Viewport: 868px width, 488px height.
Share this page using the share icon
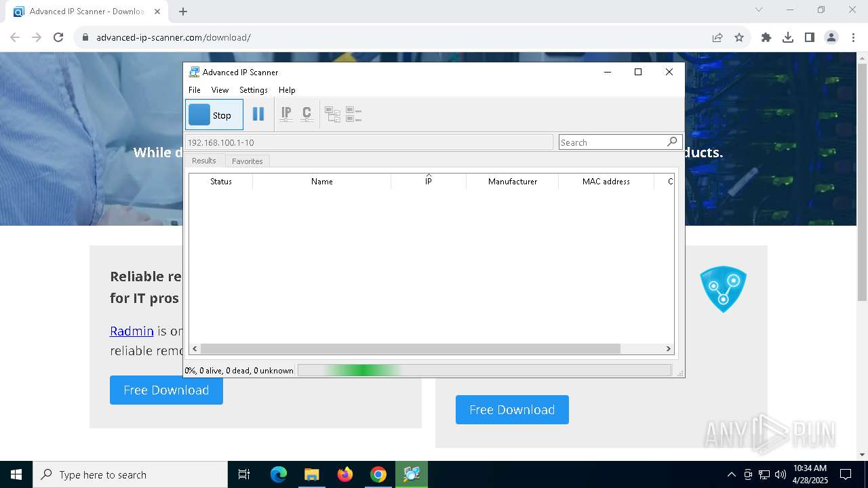point(717,37)
